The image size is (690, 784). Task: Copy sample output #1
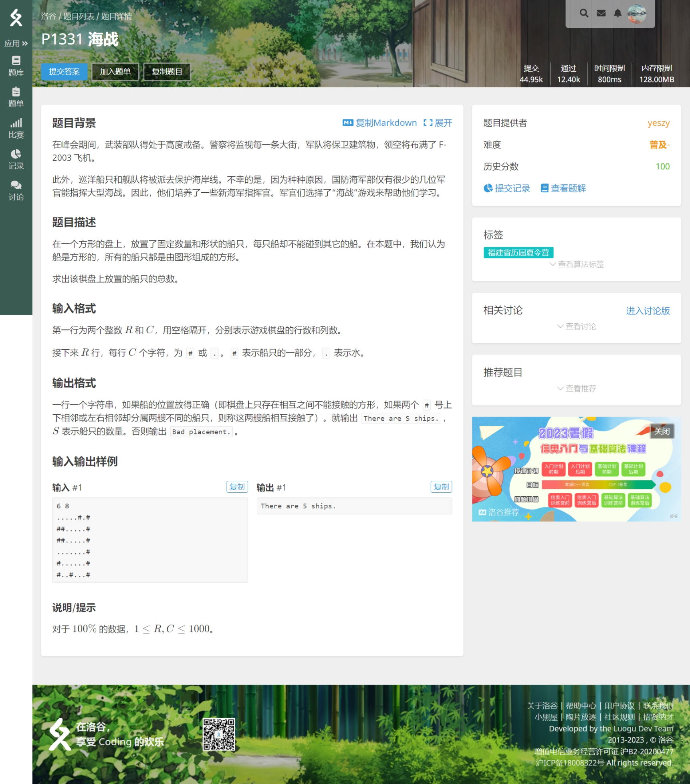[x=441, y=487]
